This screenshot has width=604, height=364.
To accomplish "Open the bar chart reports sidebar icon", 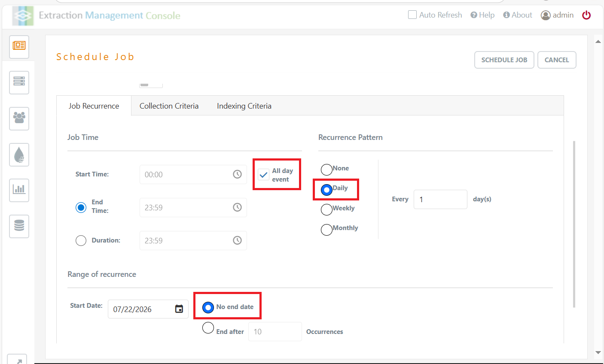I will (x=19, y=190).
